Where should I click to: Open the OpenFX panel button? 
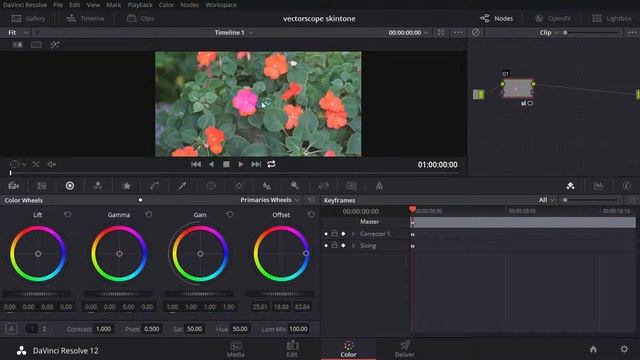point(553,18)
